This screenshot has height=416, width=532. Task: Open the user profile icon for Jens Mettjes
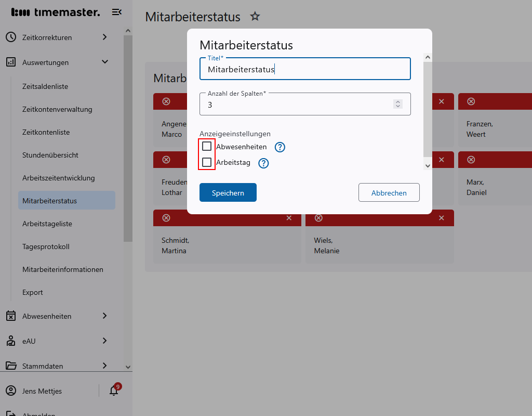(11, 391)
